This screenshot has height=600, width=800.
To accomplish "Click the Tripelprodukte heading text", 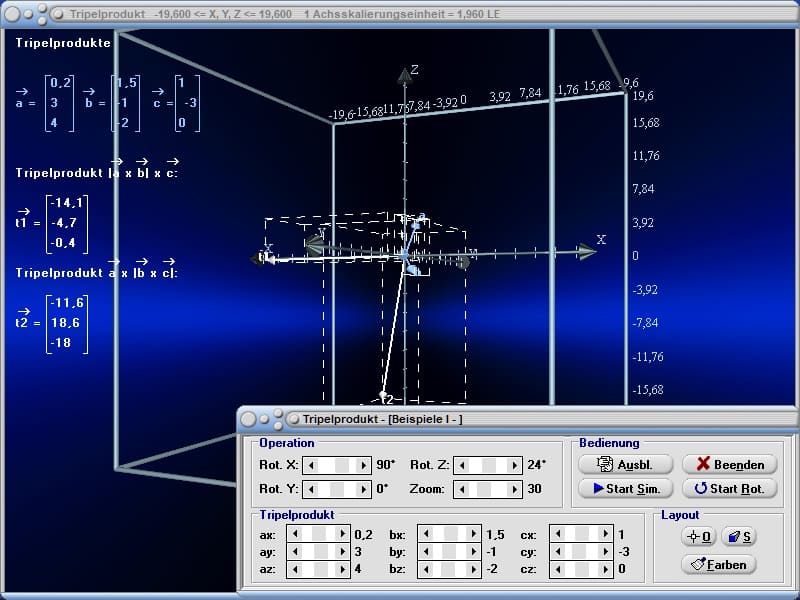I will pos(63,43).
